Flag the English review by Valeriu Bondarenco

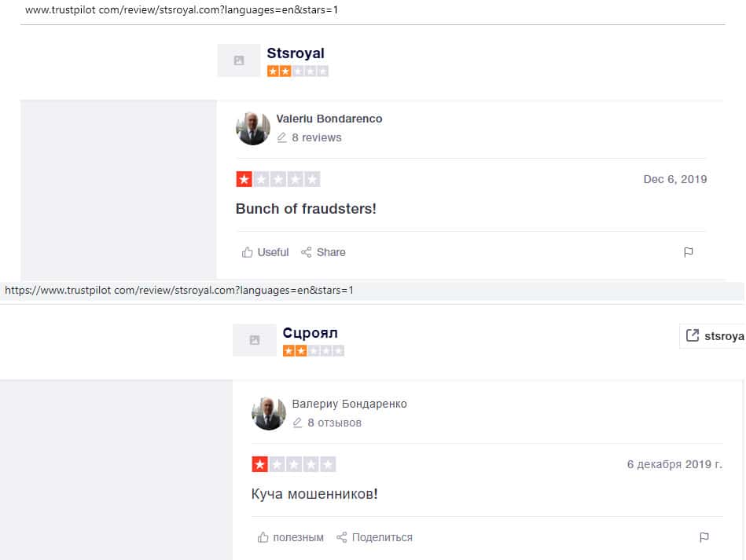point(688,252)
